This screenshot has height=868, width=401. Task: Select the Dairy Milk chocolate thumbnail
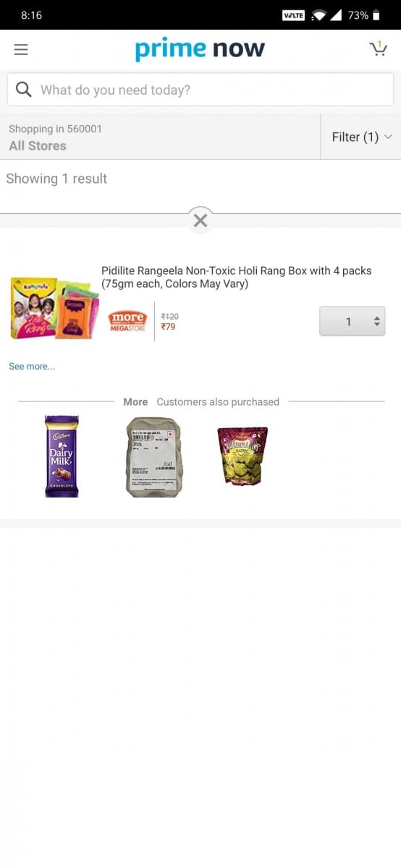(62, 456)
